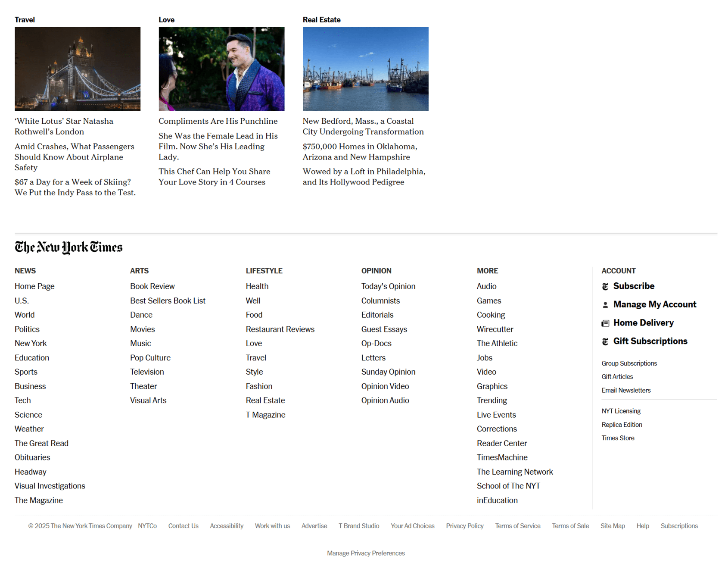Open Replica Edition link
The image size is (728, 582).
(x=622, y=425)
